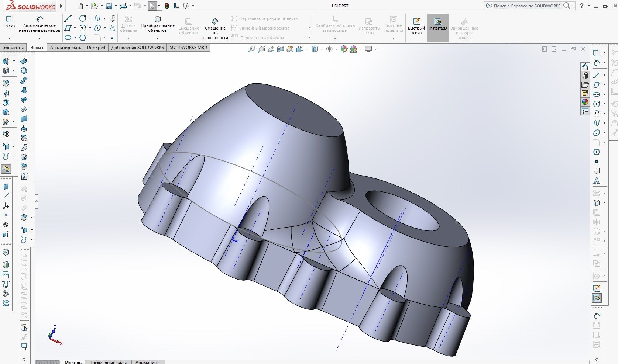Viewport: 618px width, 364px height.
Task: Click Смещение по поверхности button
Action: (215, 28)
